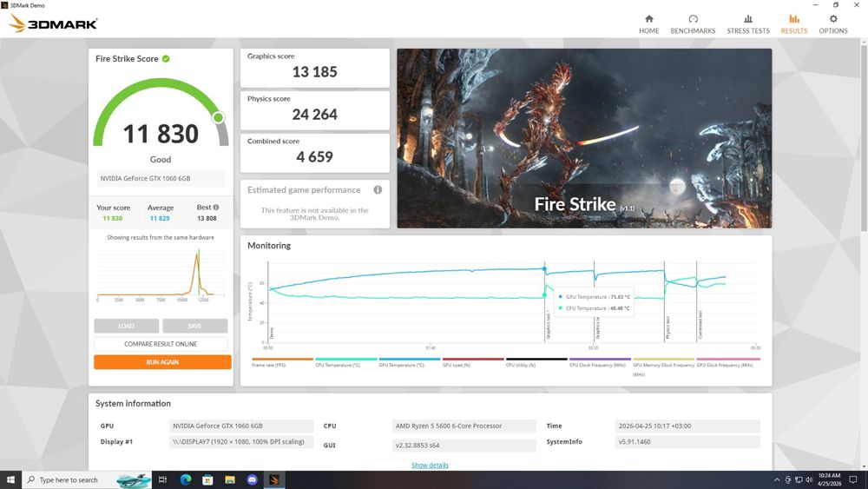The height and width of the screenshot is (489, 868).
Task: Click the LOAD button
Action: pyautogui.click(x=126, y=326)
